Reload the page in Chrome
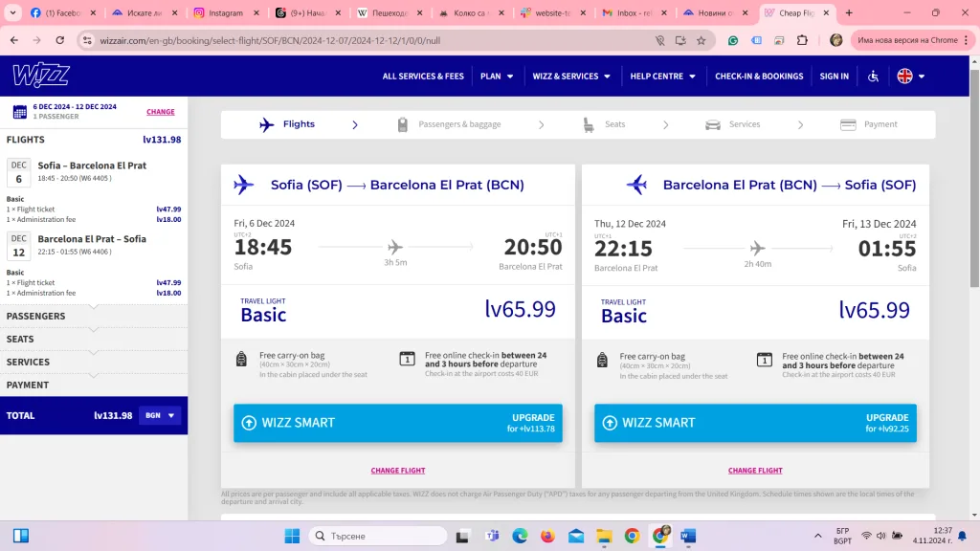 60,40
